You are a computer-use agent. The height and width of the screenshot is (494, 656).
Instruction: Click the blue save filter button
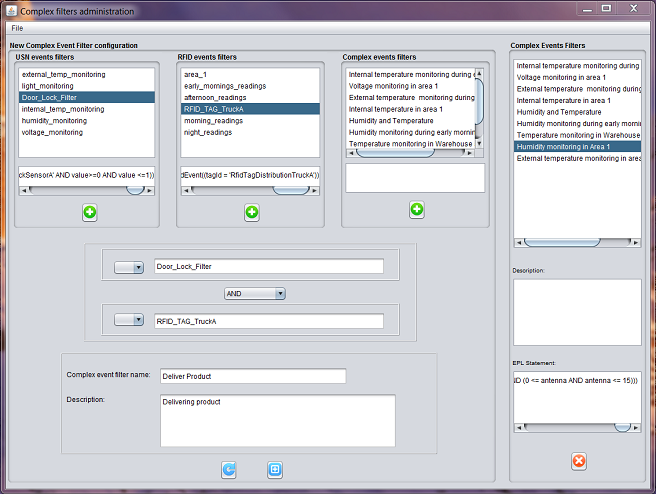(x=275, y=470)
